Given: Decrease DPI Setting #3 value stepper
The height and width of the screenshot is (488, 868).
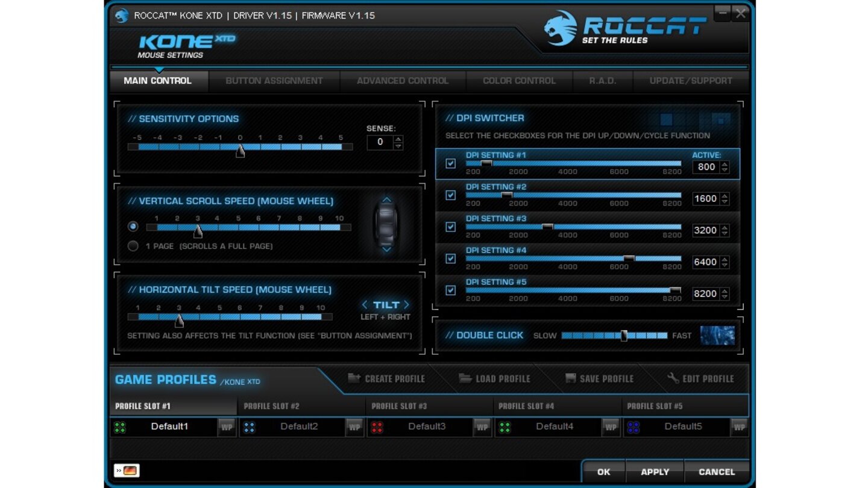Looking at the screenshot, I should 725,234.
